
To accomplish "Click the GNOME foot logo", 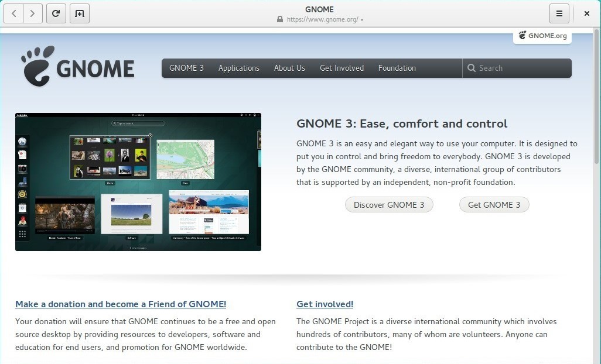I will (x=78, y=66).
